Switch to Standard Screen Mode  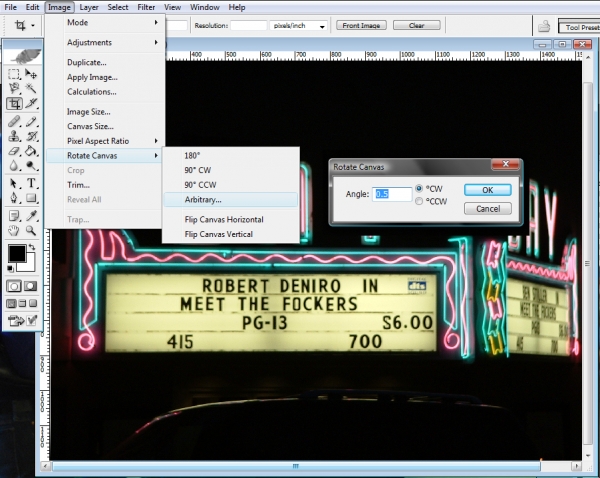click(x=11, y=303)
